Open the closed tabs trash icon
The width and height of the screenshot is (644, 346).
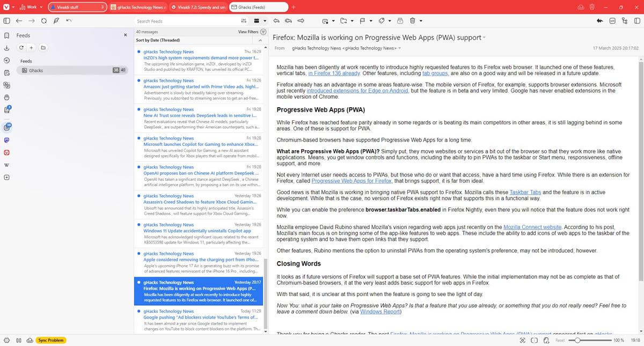coord(592,7)
